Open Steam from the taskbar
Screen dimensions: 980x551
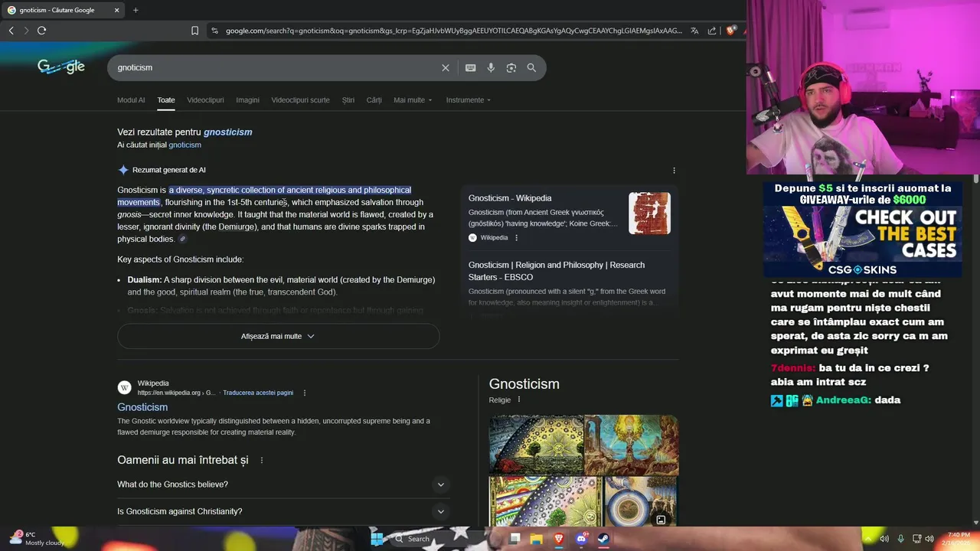point(603,539)
